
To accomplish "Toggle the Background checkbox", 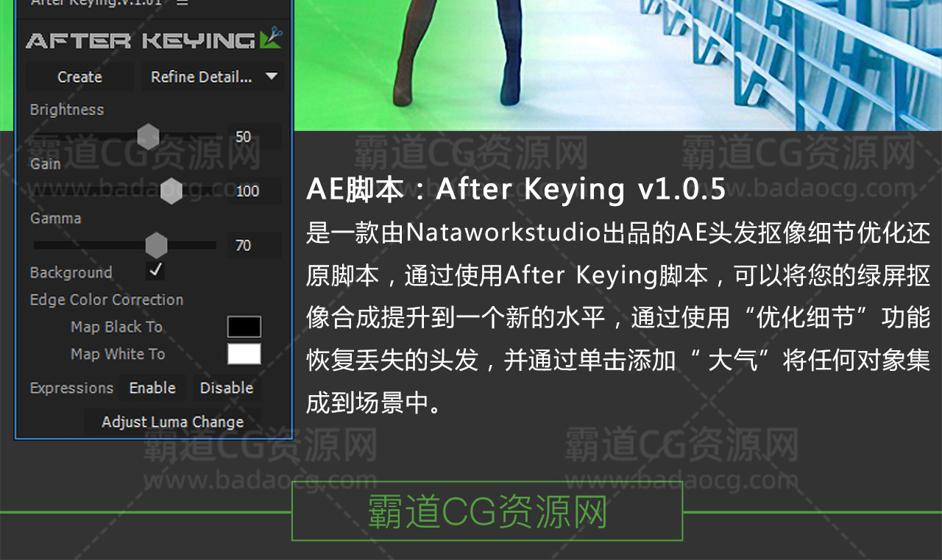I will pyautogui.click(x=155, y=271).
